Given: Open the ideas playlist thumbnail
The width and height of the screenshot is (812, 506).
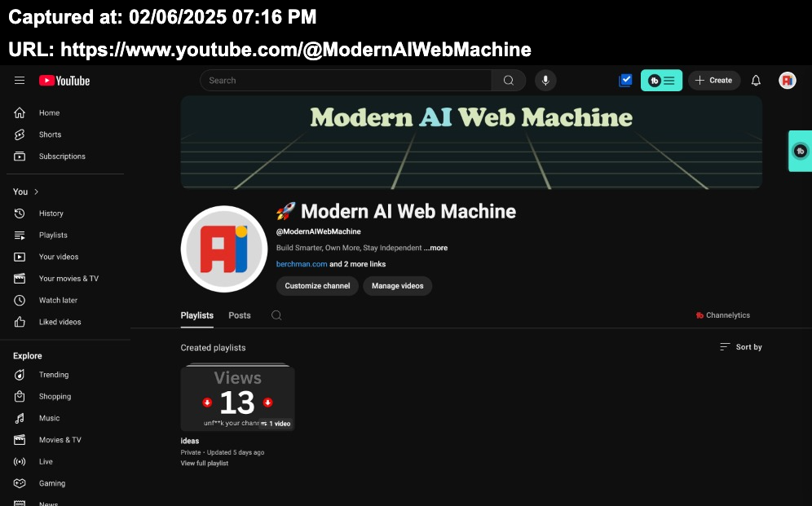Looking at the screenshot, I should [238, 398].
